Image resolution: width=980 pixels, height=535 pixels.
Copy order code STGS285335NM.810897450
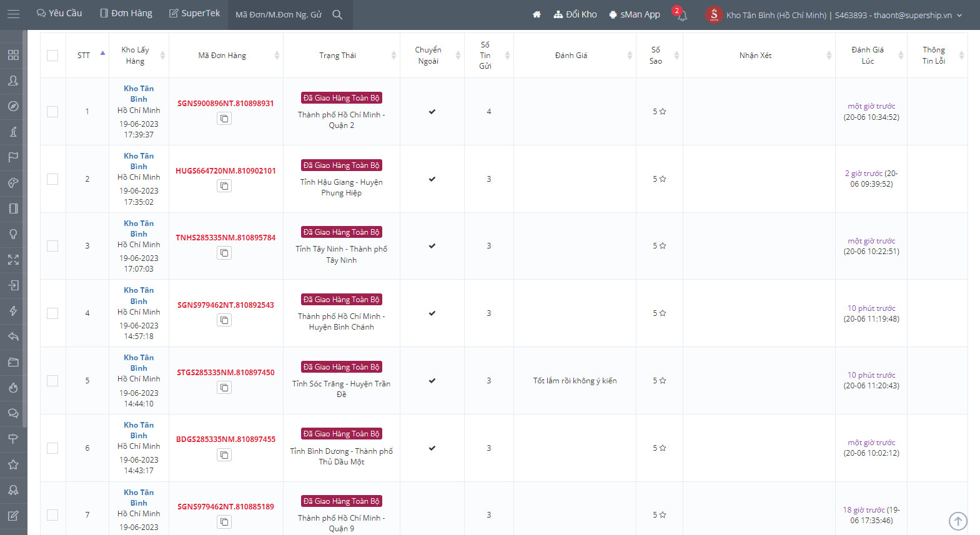(224, 388)
